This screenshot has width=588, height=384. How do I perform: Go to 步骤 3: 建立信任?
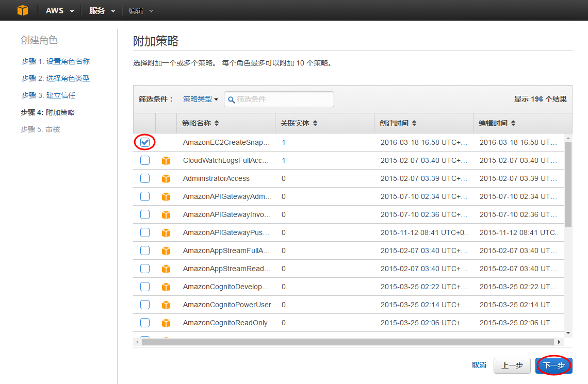pyautogui.click(x=48, y=95)
